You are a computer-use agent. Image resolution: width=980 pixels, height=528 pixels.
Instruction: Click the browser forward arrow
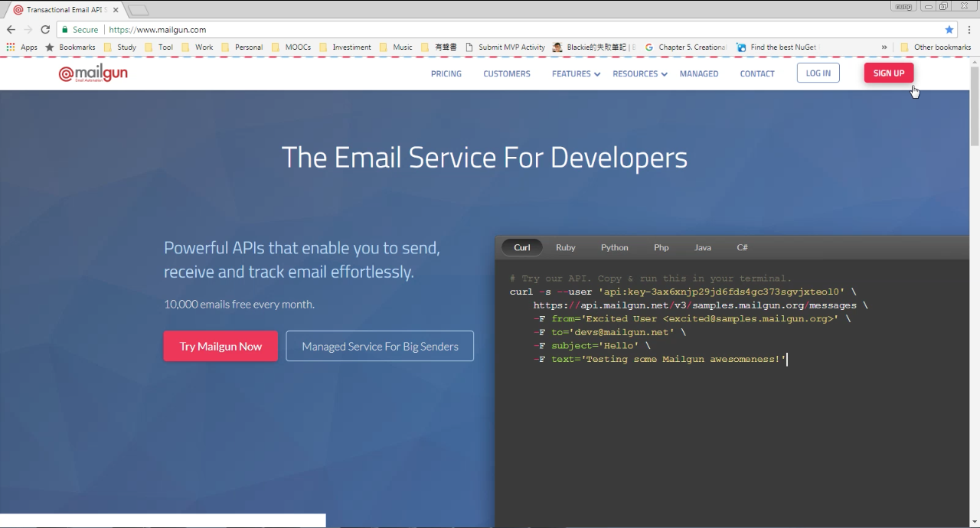[x=28, y=30]
